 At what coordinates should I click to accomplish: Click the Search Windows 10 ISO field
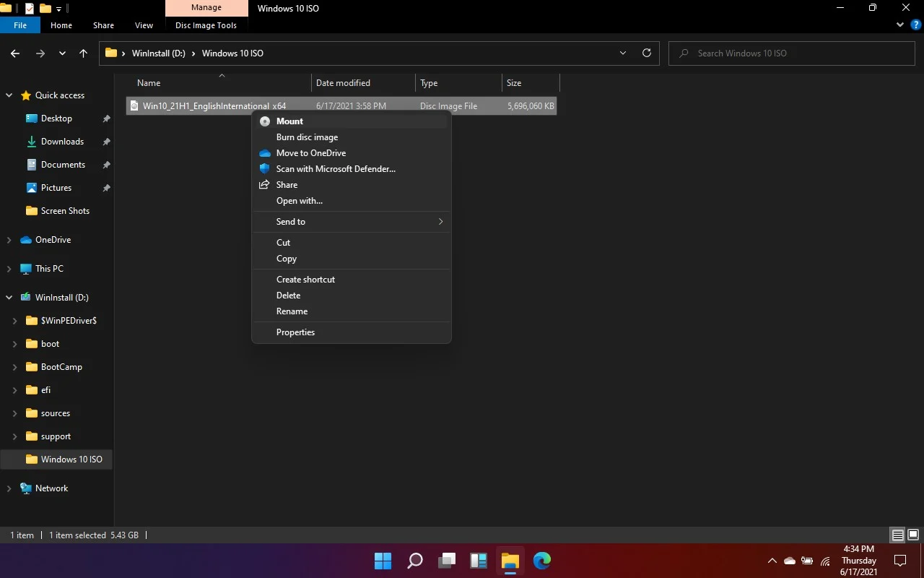794,53
